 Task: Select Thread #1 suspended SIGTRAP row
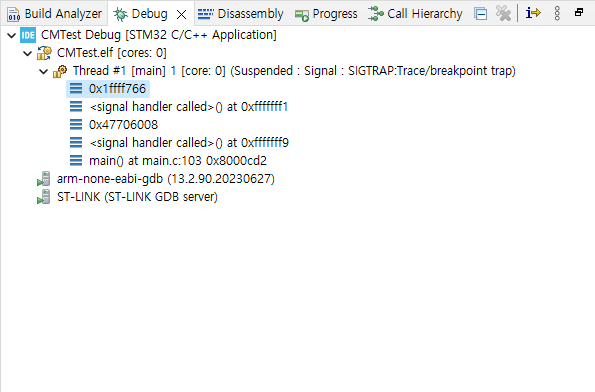coord(294,71)
